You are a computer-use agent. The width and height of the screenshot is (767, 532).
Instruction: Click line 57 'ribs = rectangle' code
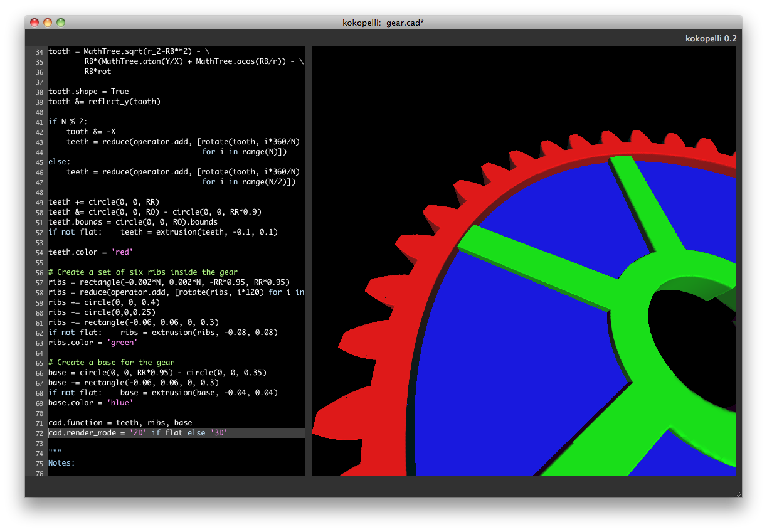click(x=169, y=282)
